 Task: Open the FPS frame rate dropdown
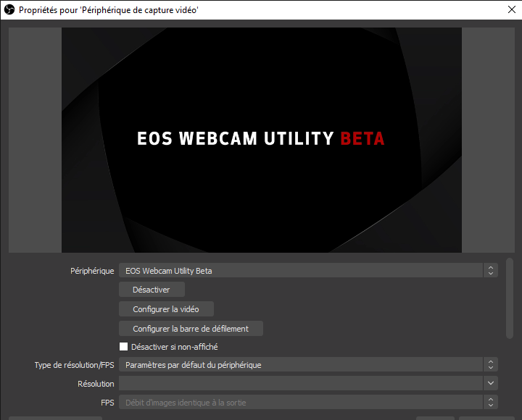pyautogui.click(x=301, y=402)
